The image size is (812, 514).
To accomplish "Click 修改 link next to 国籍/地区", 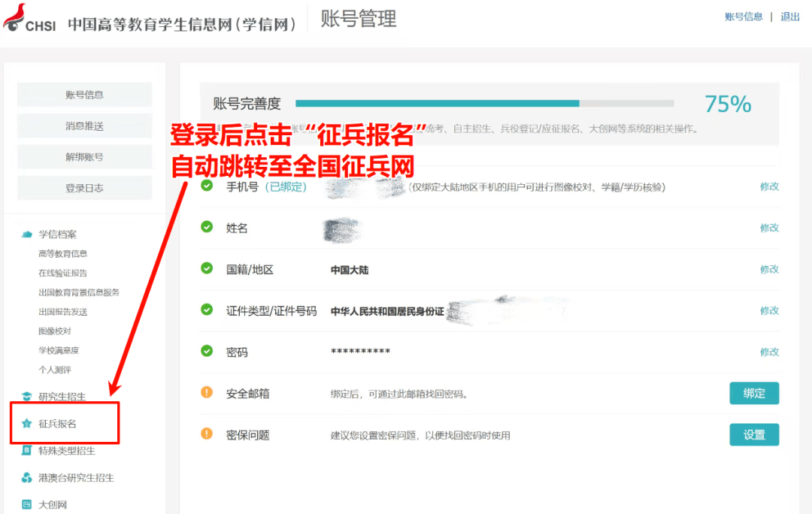I will click(x=769, y=268).
